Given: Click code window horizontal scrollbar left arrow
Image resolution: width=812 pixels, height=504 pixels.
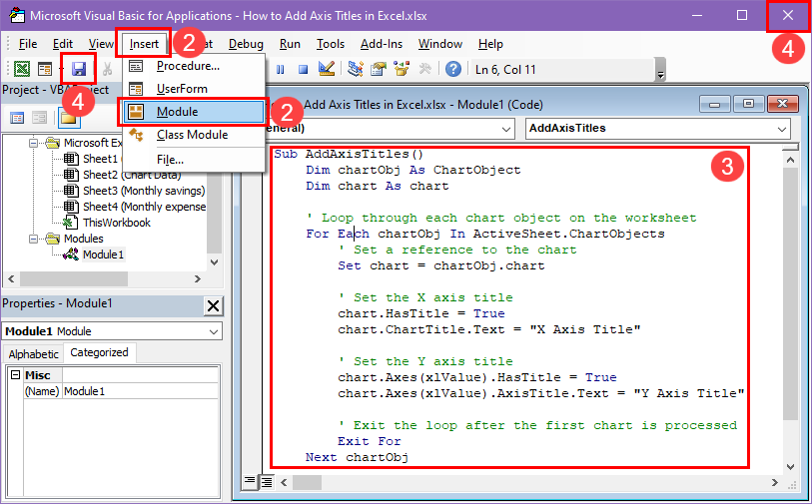Looking at the screenshot, I should [284, 482].
